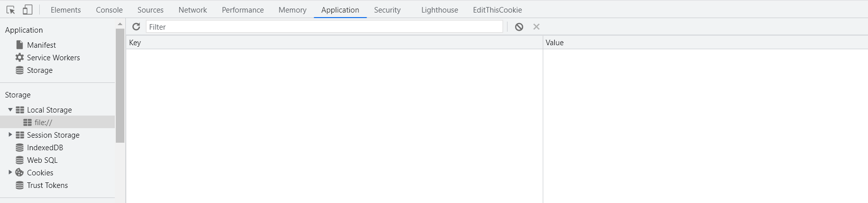Open the Manifest item
The image size is (868, 203).
tap(41, 45)
